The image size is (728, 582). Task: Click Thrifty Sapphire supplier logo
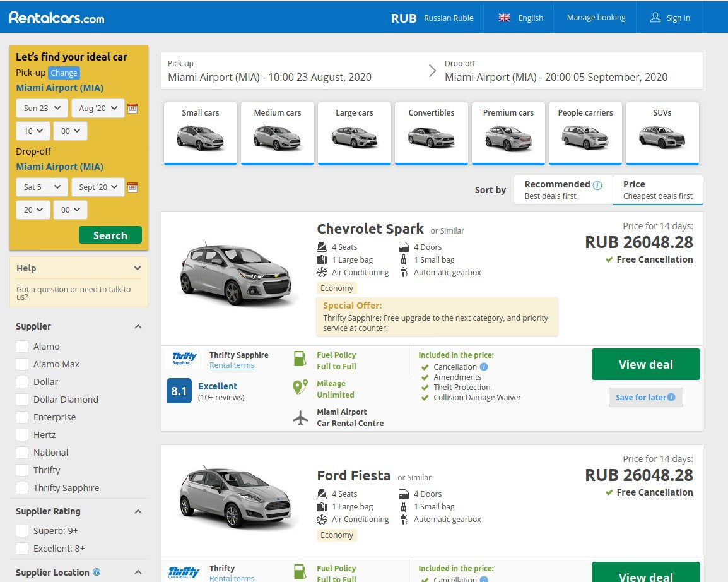pos(184,358)
